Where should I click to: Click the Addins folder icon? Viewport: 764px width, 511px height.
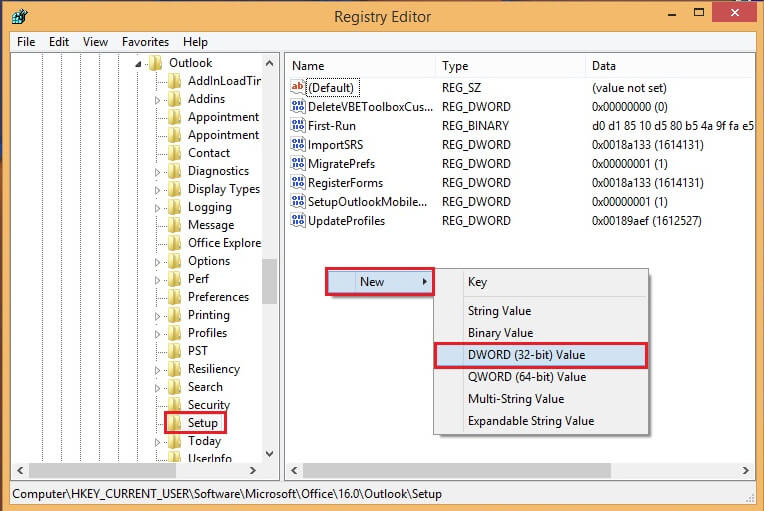[x=174, y=99]
